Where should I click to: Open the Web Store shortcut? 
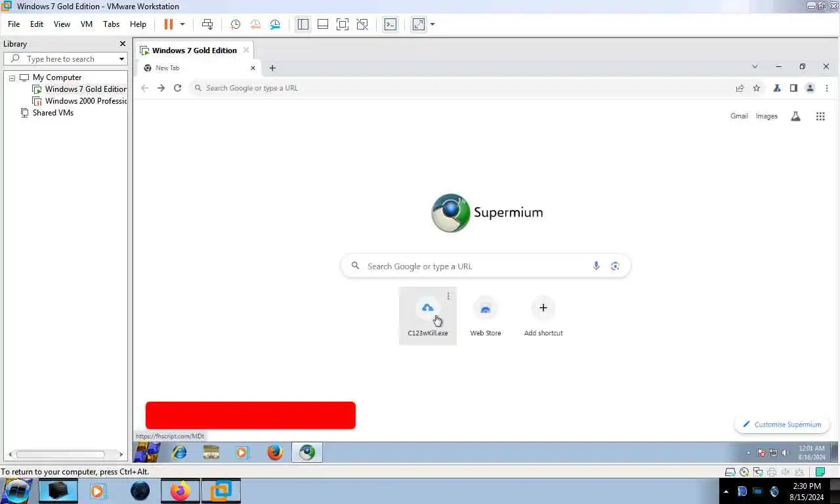[x=486, y=316]
